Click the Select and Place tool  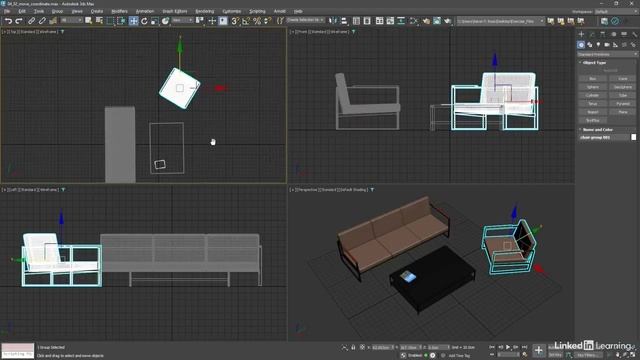pos(165,20)
